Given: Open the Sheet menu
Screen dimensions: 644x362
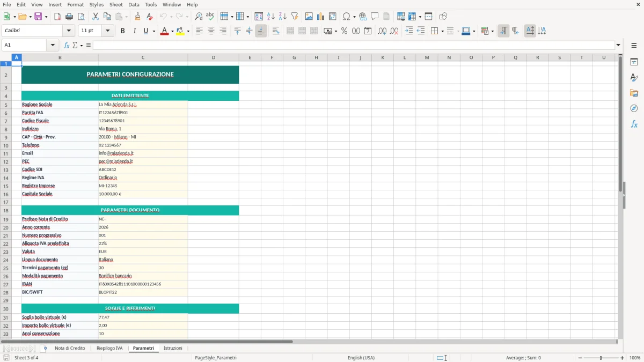Looking at the screenshot, I should coord(116,4).
